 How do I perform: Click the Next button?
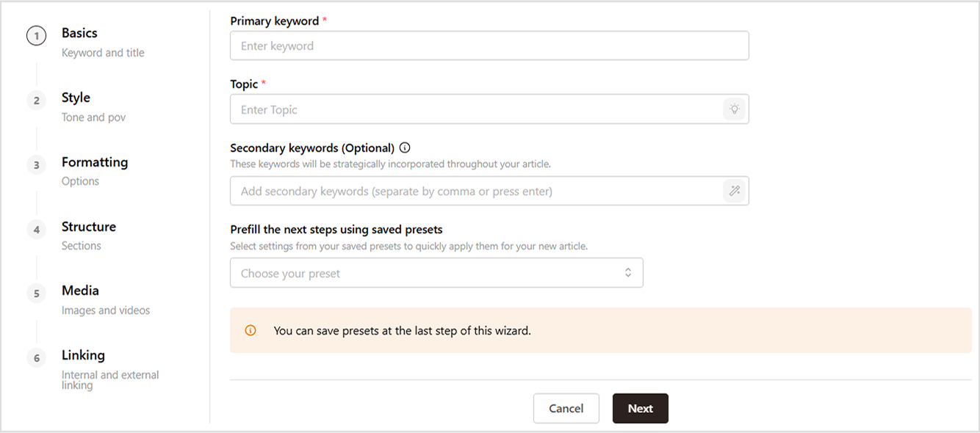tap(641, 409)
